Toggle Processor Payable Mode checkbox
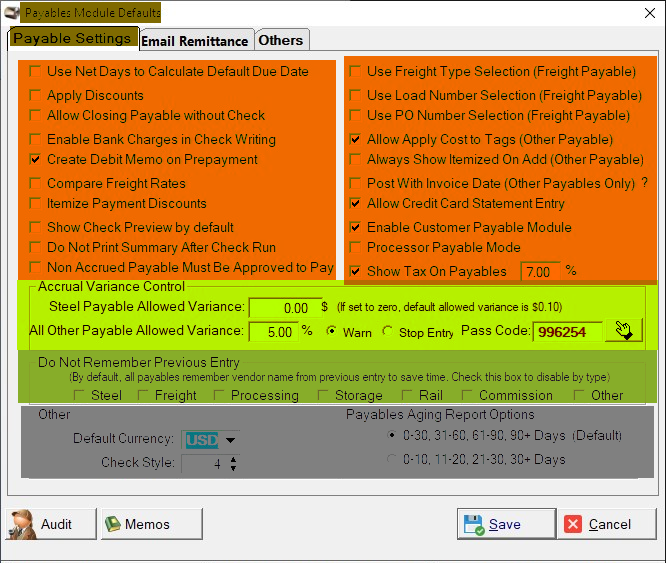This screenshot has height=563, width=666. point(355,247)
